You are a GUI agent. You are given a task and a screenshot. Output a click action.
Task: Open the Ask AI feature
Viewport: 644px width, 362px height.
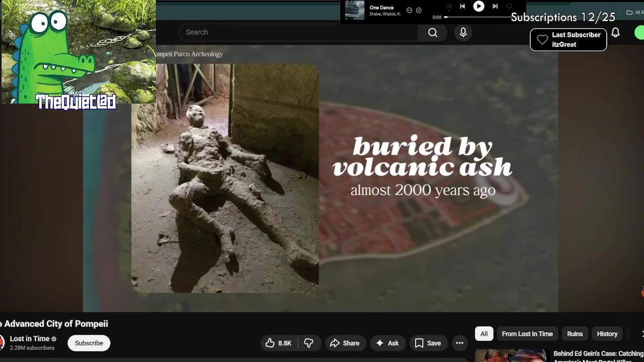(x=387, y=343)
